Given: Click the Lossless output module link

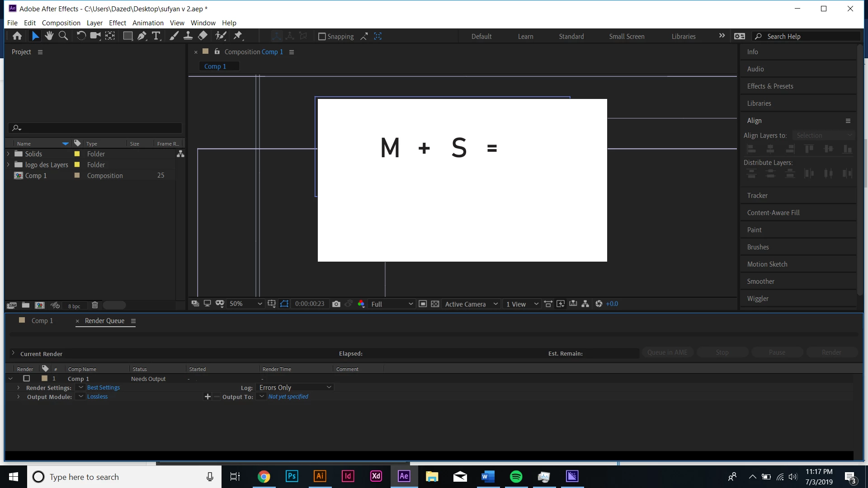Looking at the screenshot, I should [x=97, y=397].
